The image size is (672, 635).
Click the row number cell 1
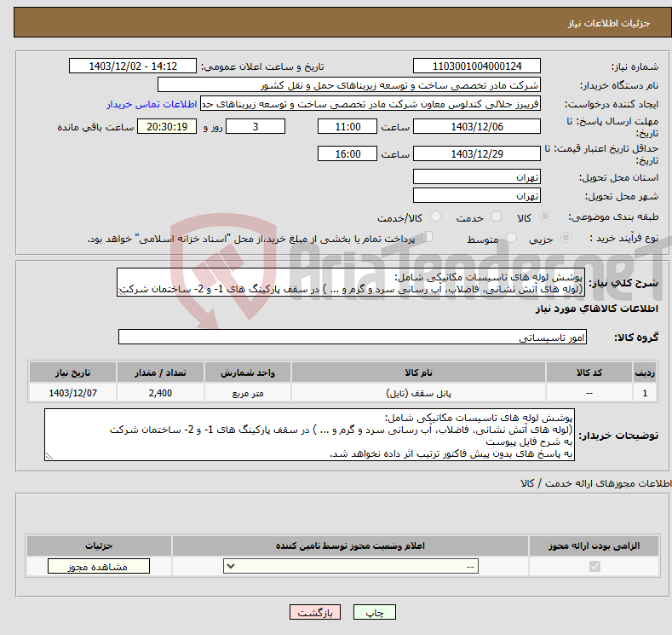pos(645,393)
